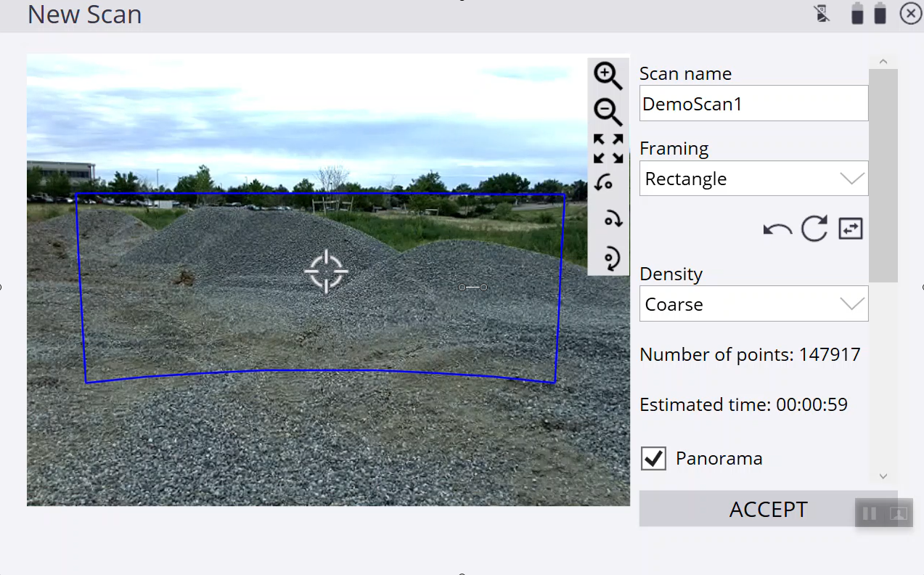Click the bottom circular arrow icon in toolbar
The height and width of the screenshot is (575, 924).
click(x=612, y=258)
